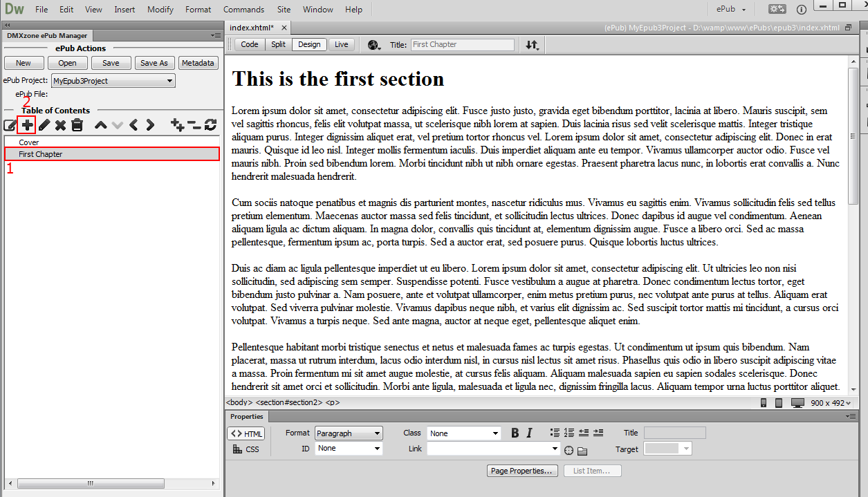Open ePub Project dropdown

tap(113, 81)
